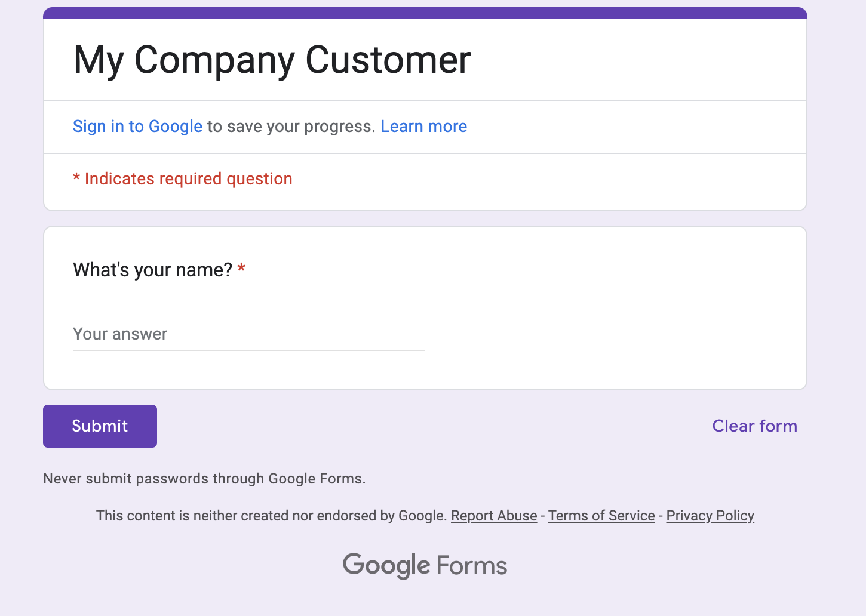Click the 'Indicates required question' notice

click(x=188, y=179)
